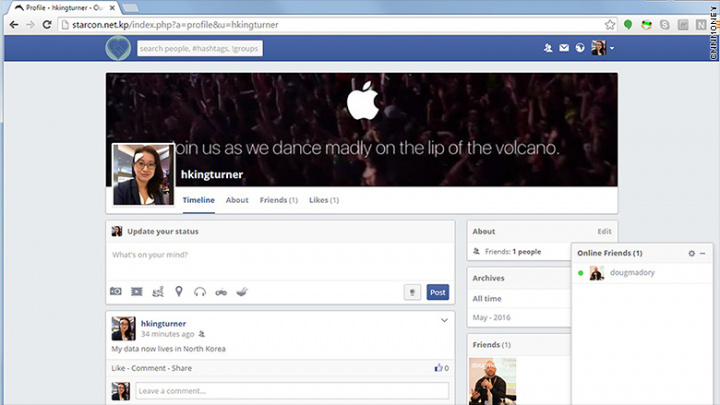Viewport: 720px width, 405px height.
Task: Open friend requests icon in the header
Action: [x=548, y=48]
